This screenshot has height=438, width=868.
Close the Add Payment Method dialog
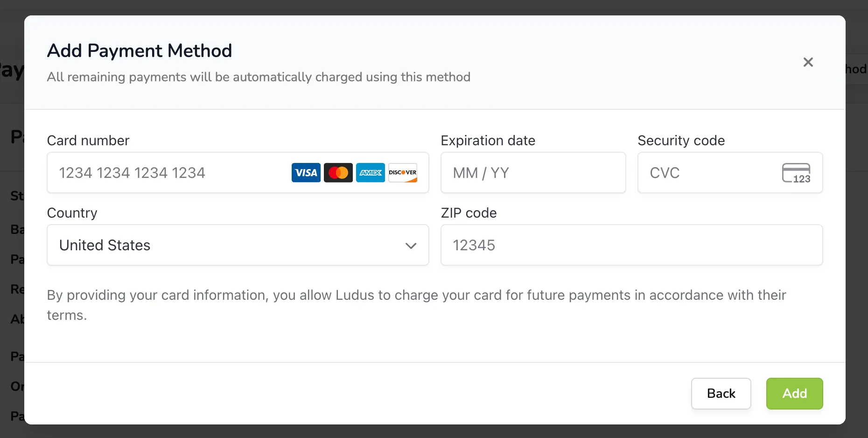tap(808, 62)
